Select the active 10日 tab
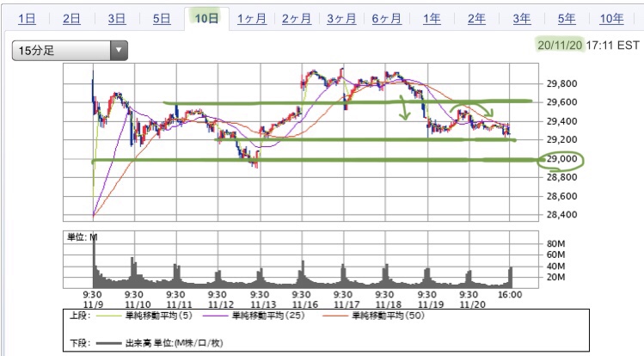Image resolution: width=644 pixels, height=356 pixels. click(206, 18)
